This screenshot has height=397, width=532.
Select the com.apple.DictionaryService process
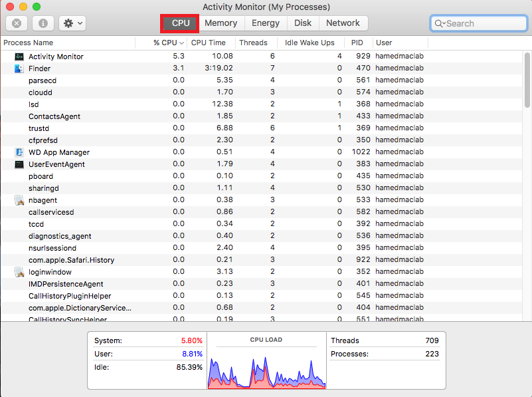(80, 308)
